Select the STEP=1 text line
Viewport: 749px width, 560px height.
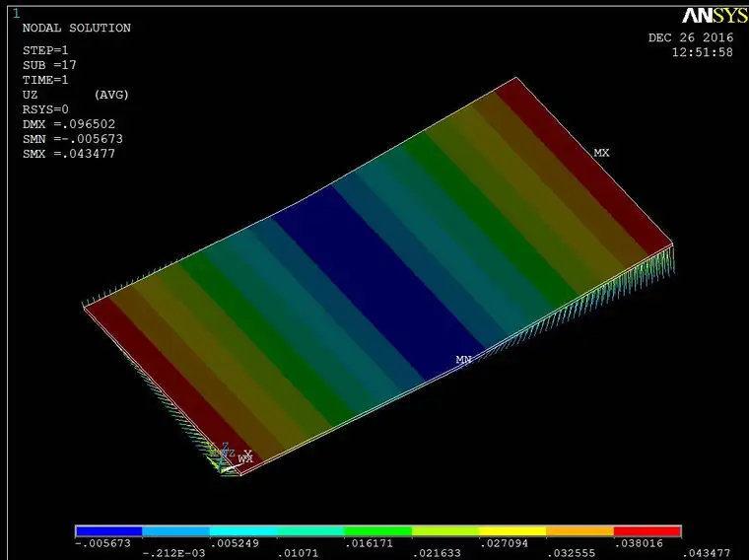point(45,50)
